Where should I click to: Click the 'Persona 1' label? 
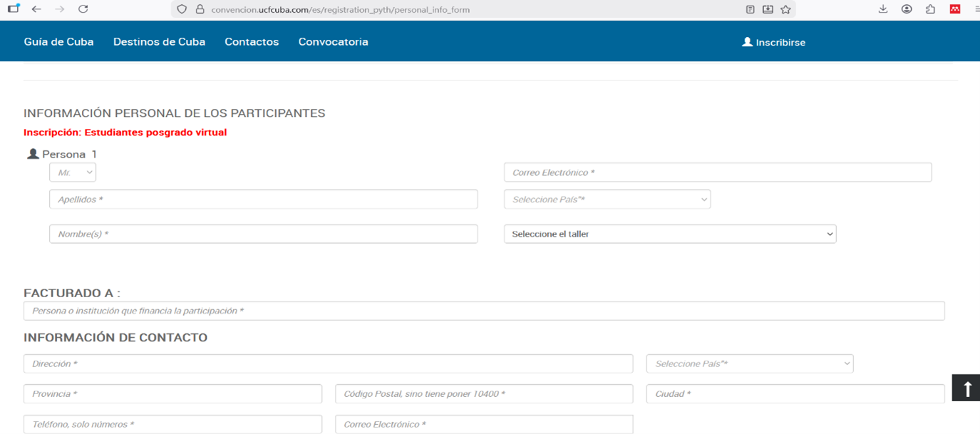[69, 154]
